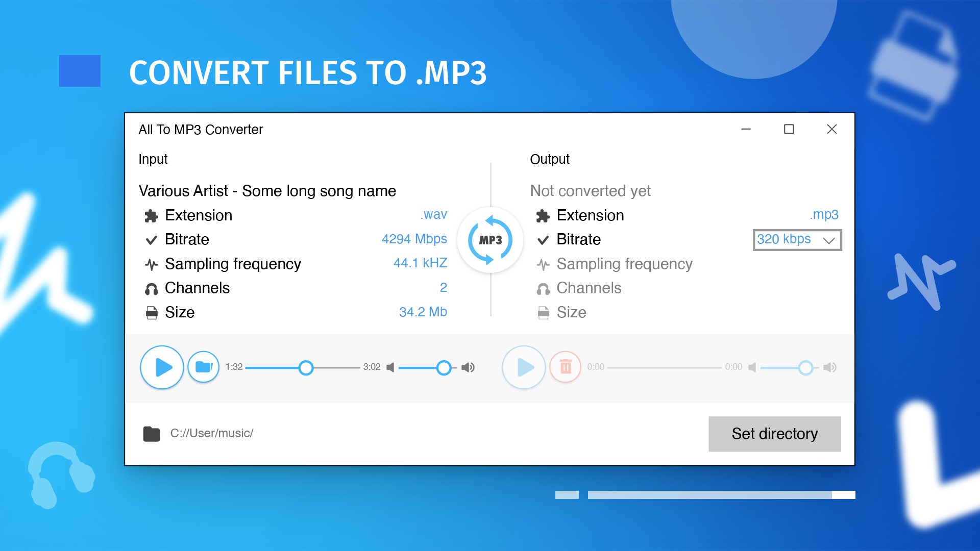This screenshot has height=551, width=980.
Task: Toggle the channels checkbox on input side
Action: (152, 287)
